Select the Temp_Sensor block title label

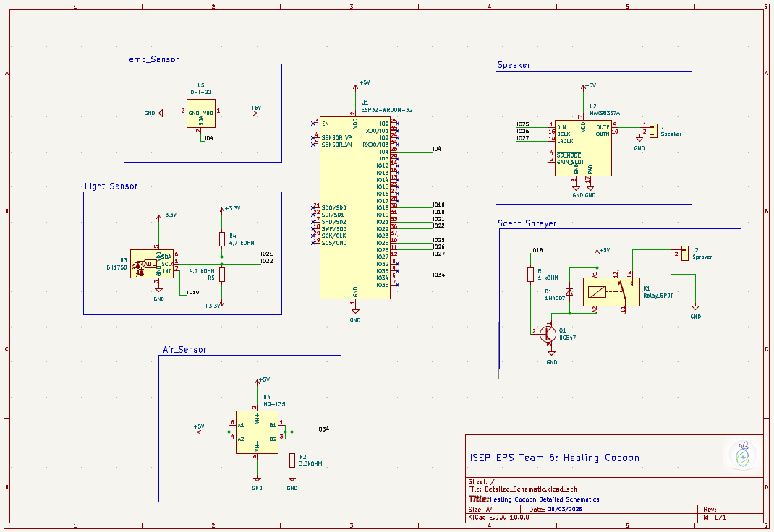click(x=151, y=59)
